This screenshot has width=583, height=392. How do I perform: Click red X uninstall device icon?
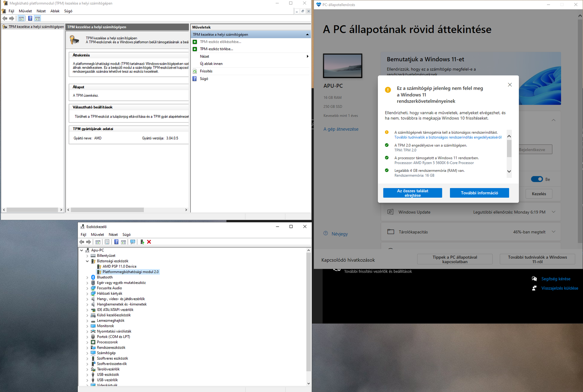[149, 242]
